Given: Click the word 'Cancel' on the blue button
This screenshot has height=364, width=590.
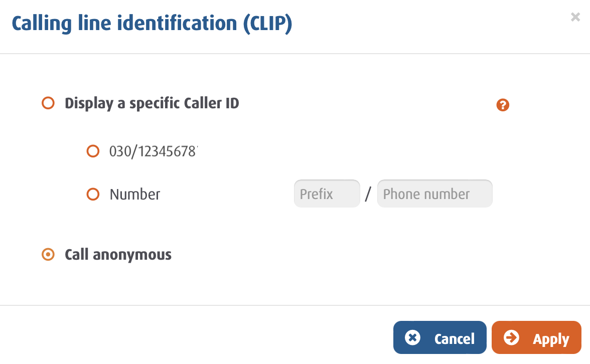Looking at the screenshot, I should pyautogui.click(x=455, y=339).
